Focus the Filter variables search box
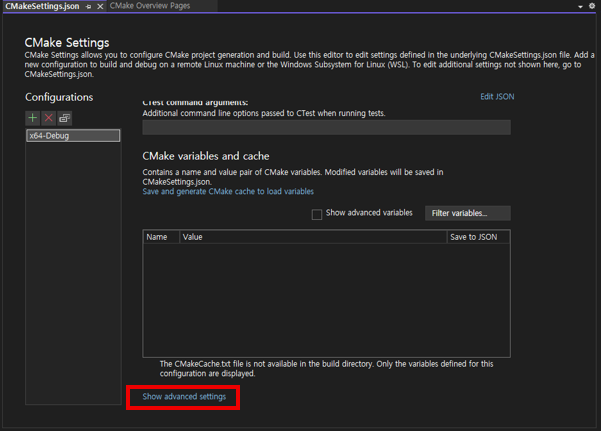 tap(468, 213)
